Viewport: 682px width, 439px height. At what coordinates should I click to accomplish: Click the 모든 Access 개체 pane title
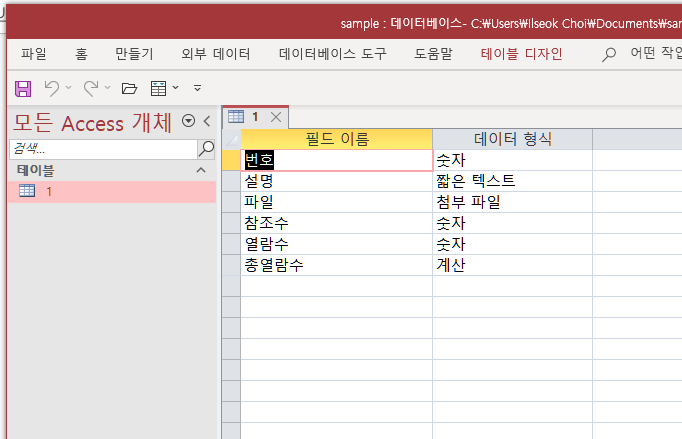pos(92,123)
